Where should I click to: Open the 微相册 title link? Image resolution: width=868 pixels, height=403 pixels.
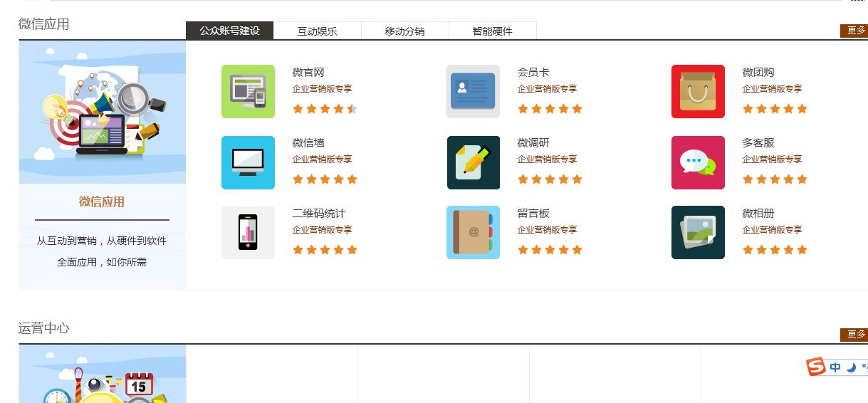(x=758, y=213)
